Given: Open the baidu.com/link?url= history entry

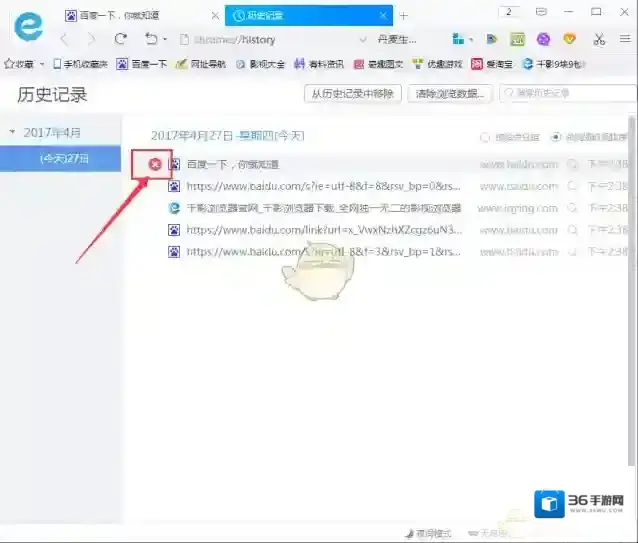Looking at the screenshot, I should tap(324, 230).
